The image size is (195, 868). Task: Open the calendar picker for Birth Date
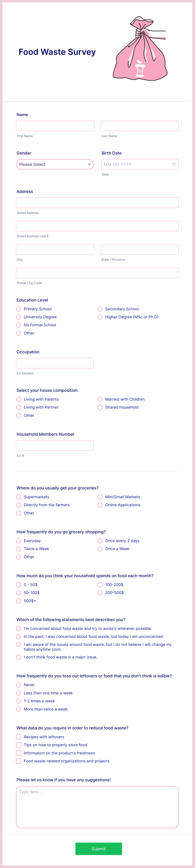(x=174, y=164)
